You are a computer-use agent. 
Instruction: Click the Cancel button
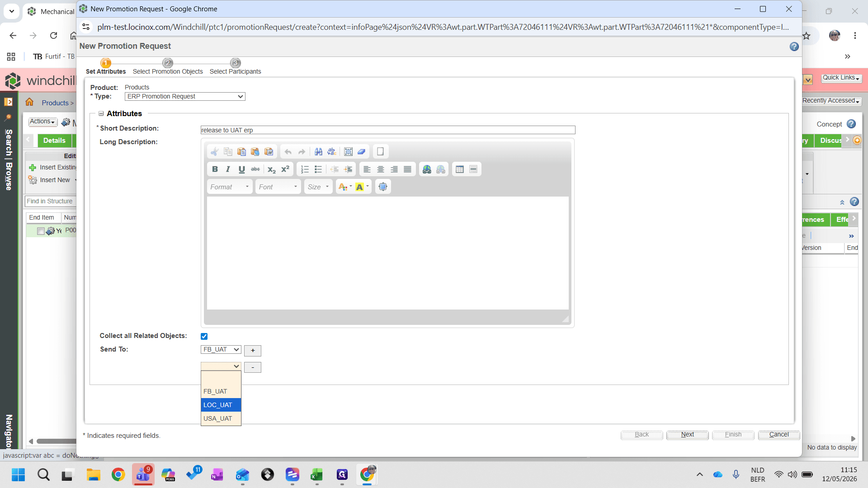pyautogui.click(x=779, y=435)
